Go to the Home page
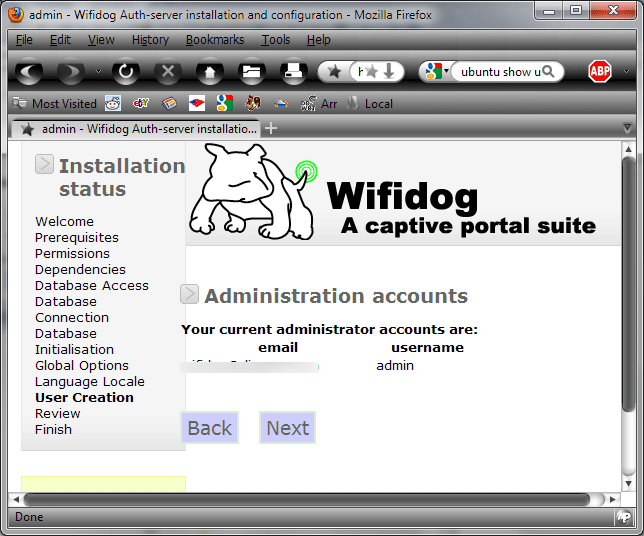The height and width of the screenshot is (536, 644). click(x=210, y=71)
